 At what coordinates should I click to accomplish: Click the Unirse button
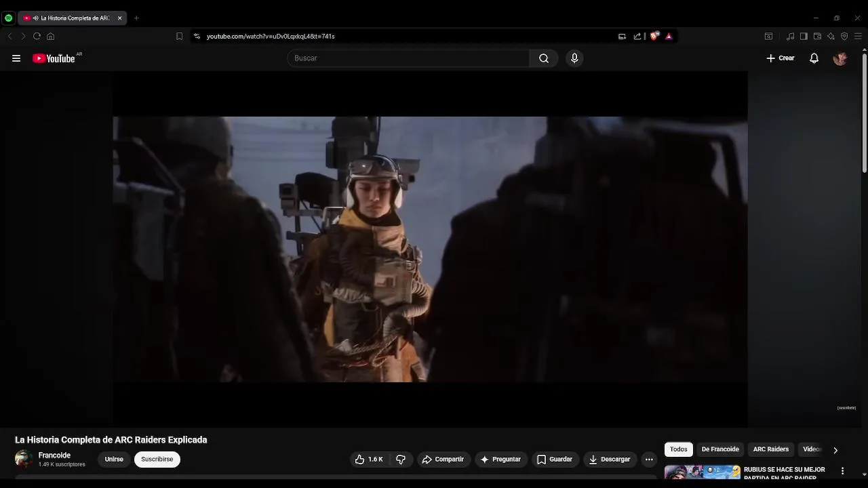(114, 460)
